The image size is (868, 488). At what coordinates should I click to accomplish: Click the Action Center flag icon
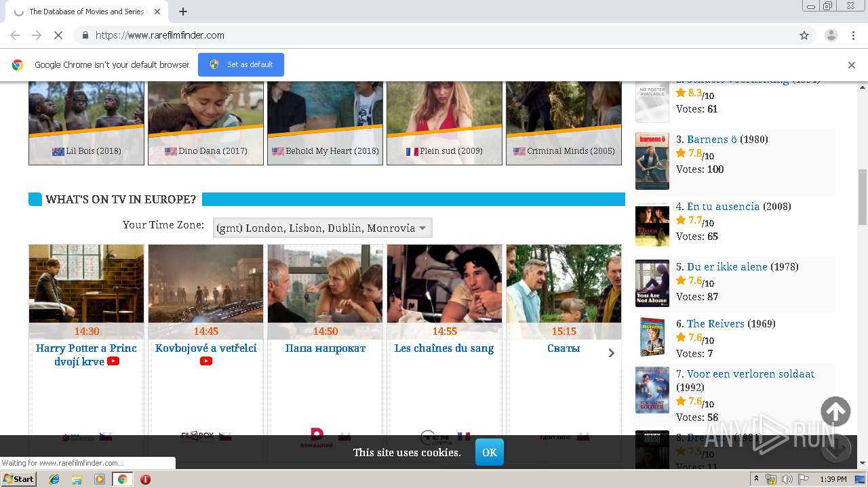(804, 479)
